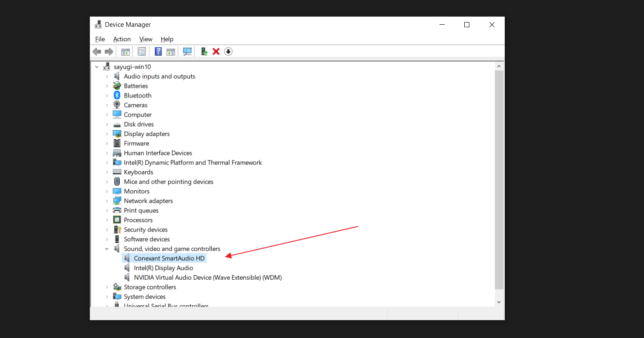644x338 pixels.
Task: Click the Monitors icon
Action: (117, 191)
